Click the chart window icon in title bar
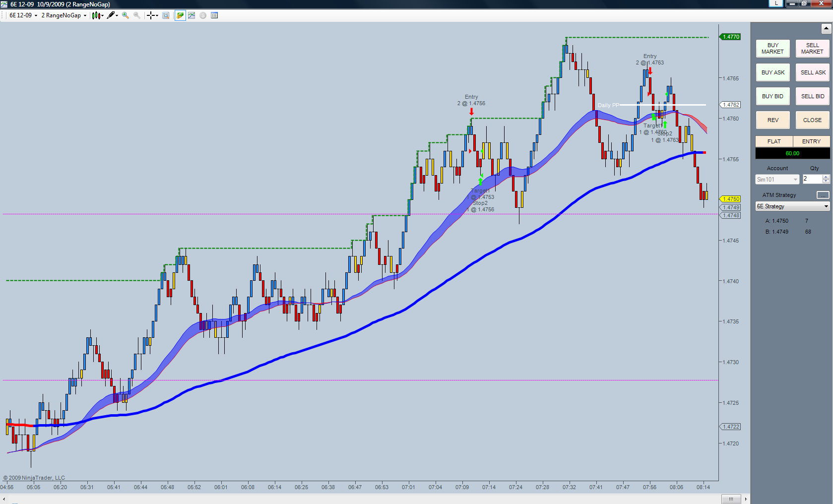 point(4,4)
